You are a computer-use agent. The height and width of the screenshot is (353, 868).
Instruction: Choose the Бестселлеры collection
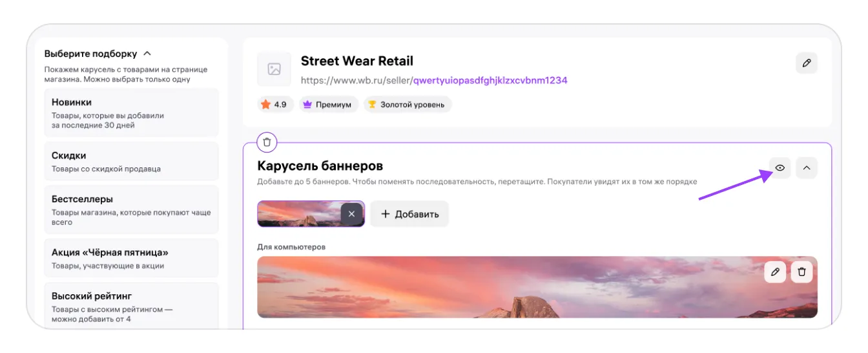131,209
